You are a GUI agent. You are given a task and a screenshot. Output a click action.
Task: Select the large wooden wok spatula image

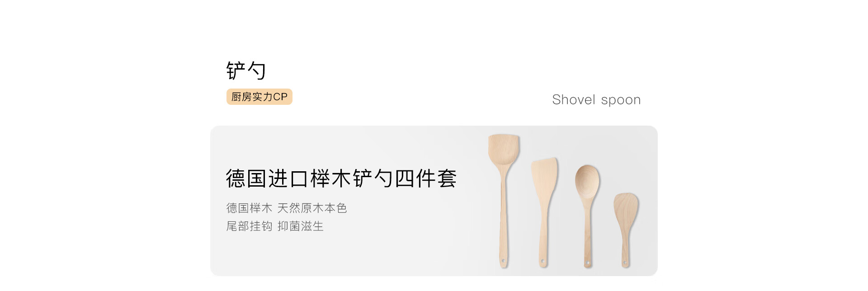click(504, 201)
